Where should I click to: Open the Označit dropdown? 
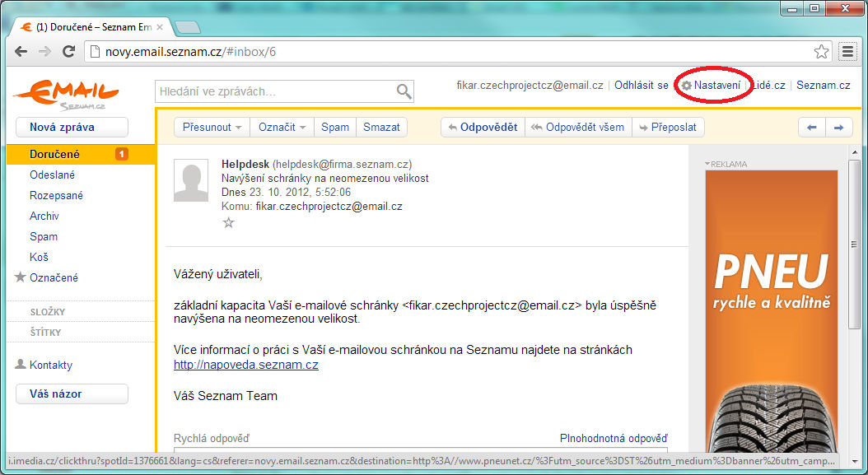tap(282, 128)
